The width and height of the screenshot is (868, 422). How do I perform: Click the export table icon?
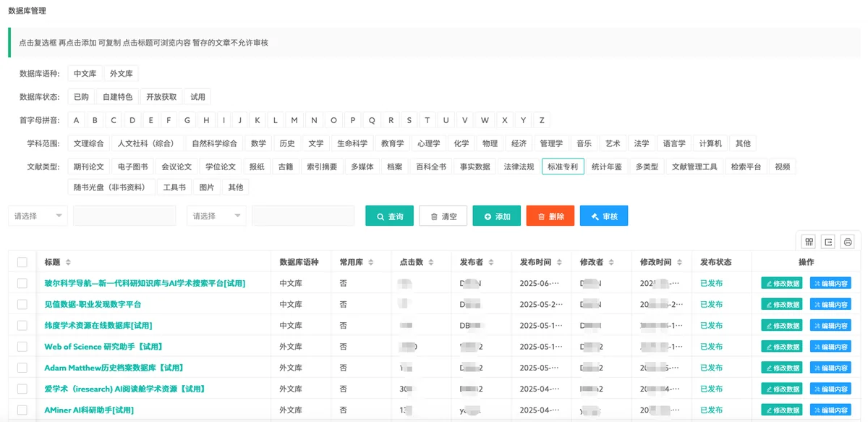[x=828, y=242]
